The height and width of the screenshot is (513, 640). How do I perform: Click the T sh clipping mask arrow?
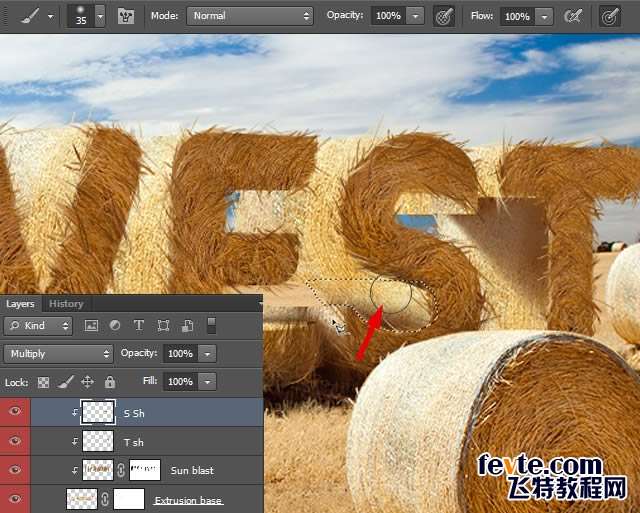(75, 441)
